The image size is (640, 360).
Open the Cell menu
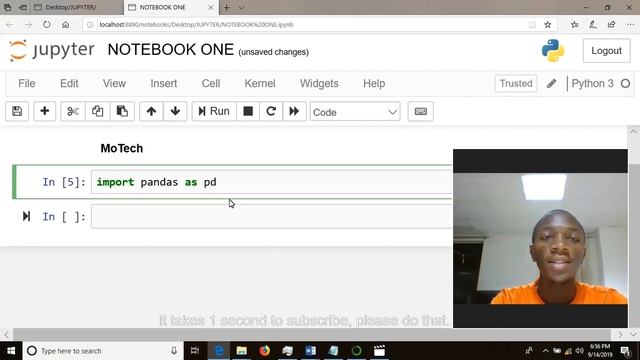click(x=211, y=84)
